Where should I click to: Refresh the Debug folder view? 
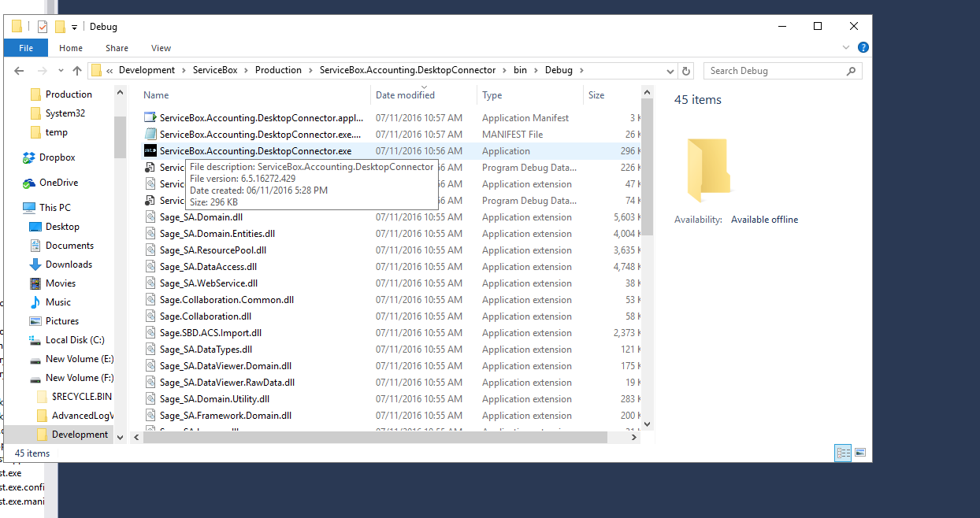point(686,71)
